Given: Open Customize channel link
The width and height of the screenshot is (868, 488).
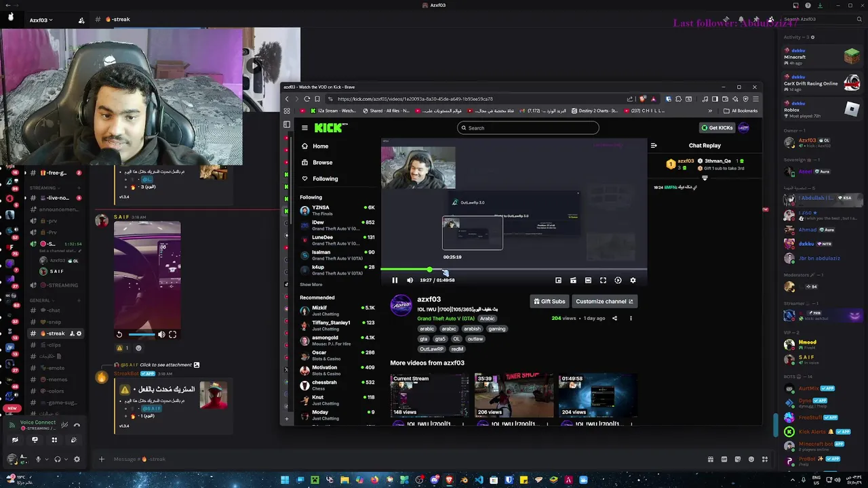Looking at the screenshot, I should pyautogui.click(x=604, y=302).
